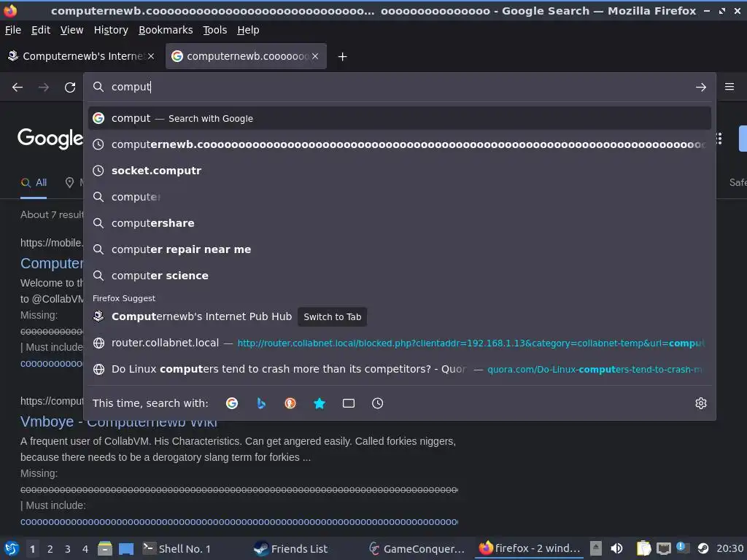Click the notification info tray icon
This screenshot has width=747, height=560.
pos(683,548)
